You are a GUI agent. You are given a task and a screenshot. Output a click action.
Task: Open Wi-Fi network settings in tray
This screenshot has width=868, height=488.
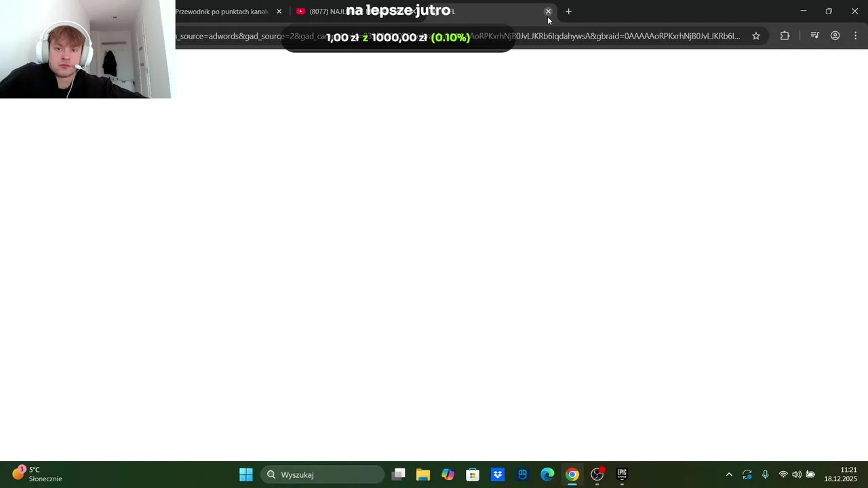tap(783, 474)
